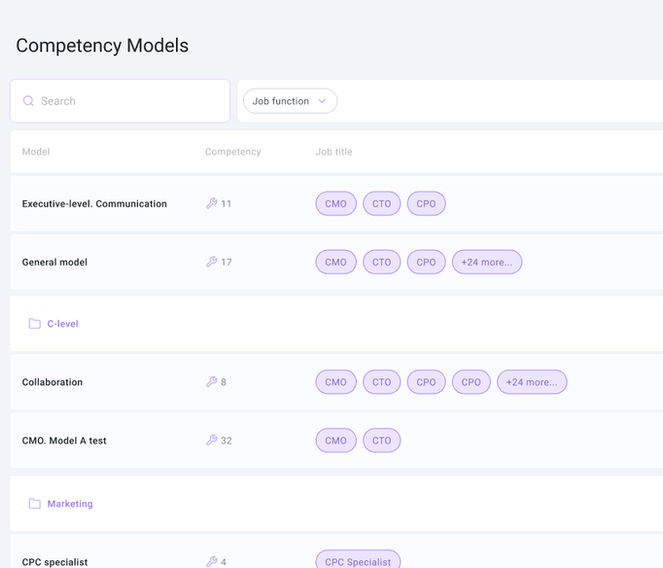663x568 pixels.
Task: Click wrench icon in Collaboration row
Action: point(211,382)
